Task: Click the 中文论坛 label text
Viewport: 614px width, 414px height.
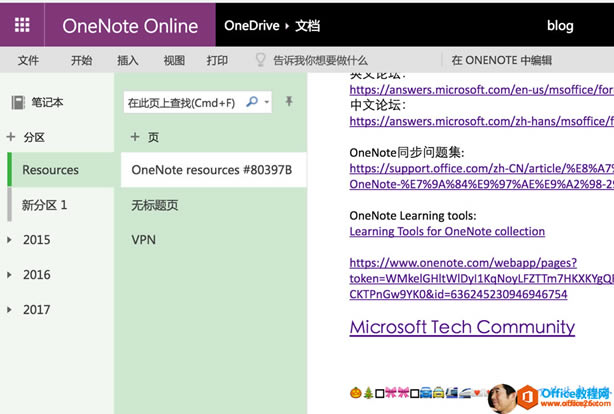Action: [377, 105]
